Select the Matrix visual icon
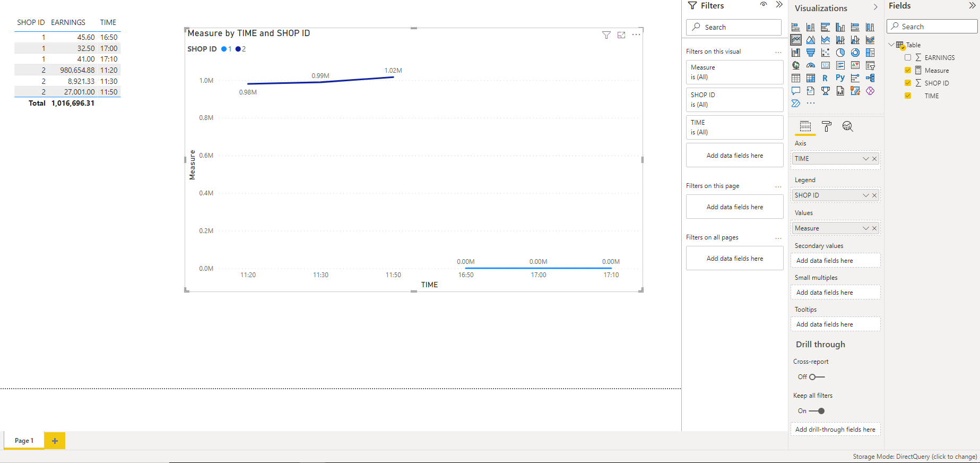 pos(811,78)
